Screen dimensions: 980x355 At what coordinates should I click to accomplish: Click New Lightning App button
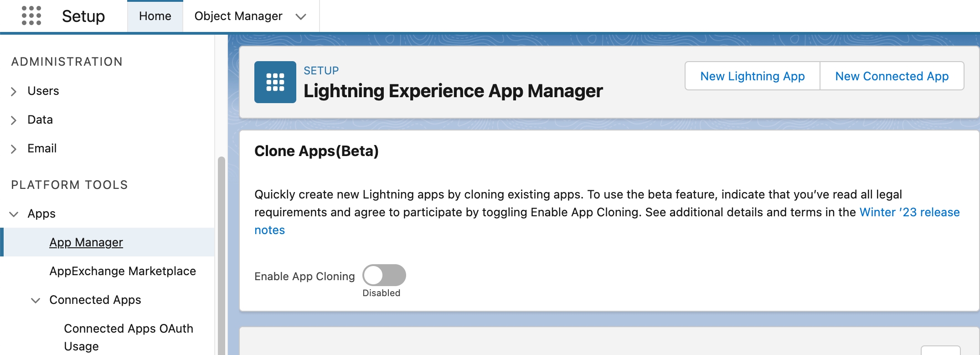coord(752,76)
